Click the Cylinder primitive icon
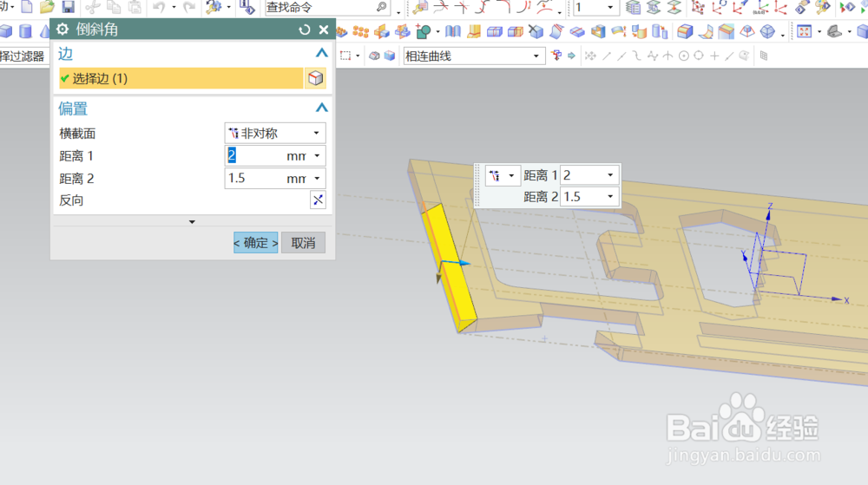This screenshot has height=485, width=868. (25, 31)
